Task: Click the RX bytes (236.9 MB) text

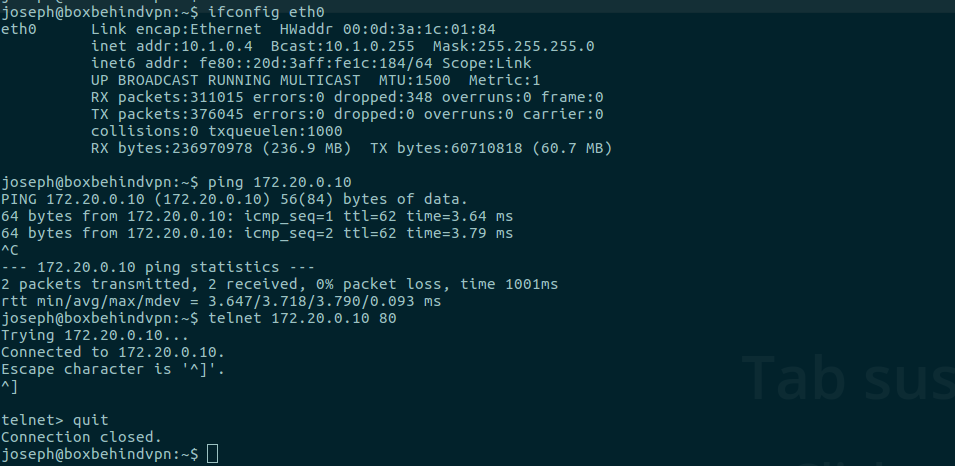Action: click(x=221, y=149)
